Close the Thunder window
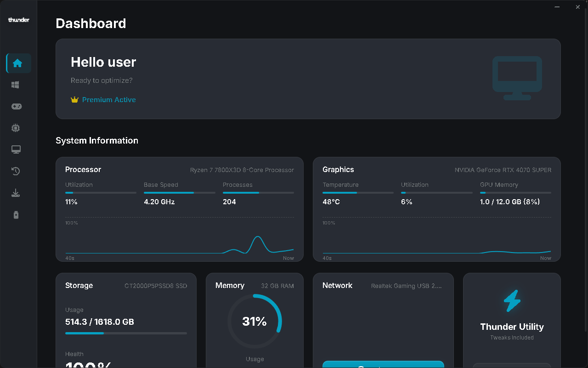Image resolution: width=588 pixels, height=368 pixels. coord(578,7)
